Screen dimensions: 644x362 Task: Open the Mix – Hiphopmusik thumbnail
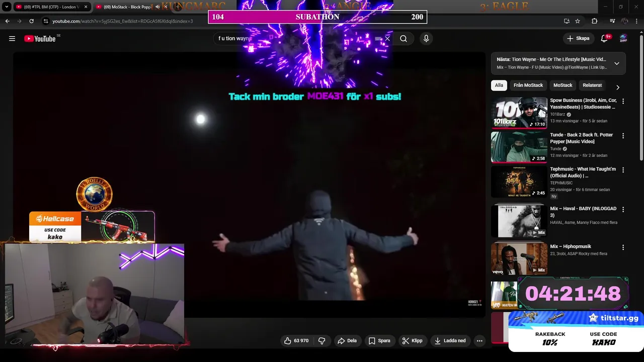[x=519, y=258]
